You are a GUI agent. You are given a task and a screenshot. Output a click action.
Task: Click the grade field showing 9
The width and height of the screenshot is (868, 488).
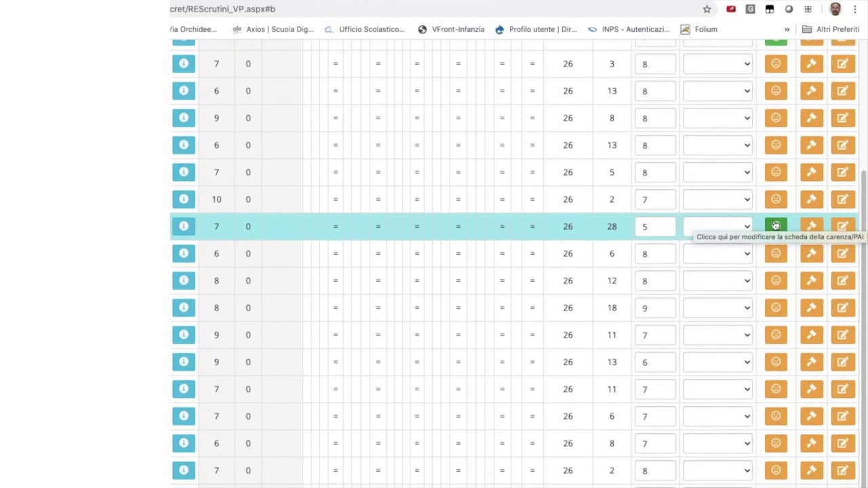tap(655, 308)
